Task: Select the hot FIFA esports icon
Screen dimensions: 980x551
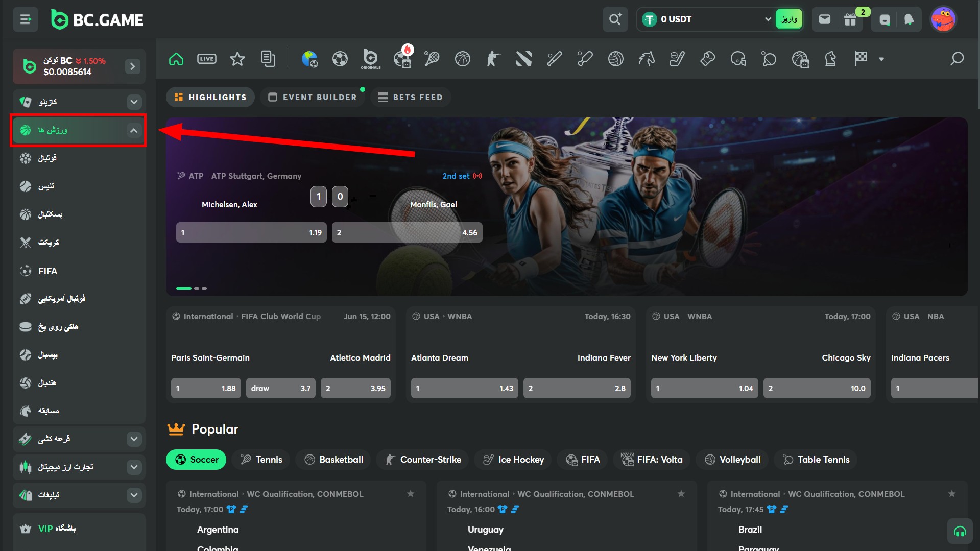Action: click(402, 59)
